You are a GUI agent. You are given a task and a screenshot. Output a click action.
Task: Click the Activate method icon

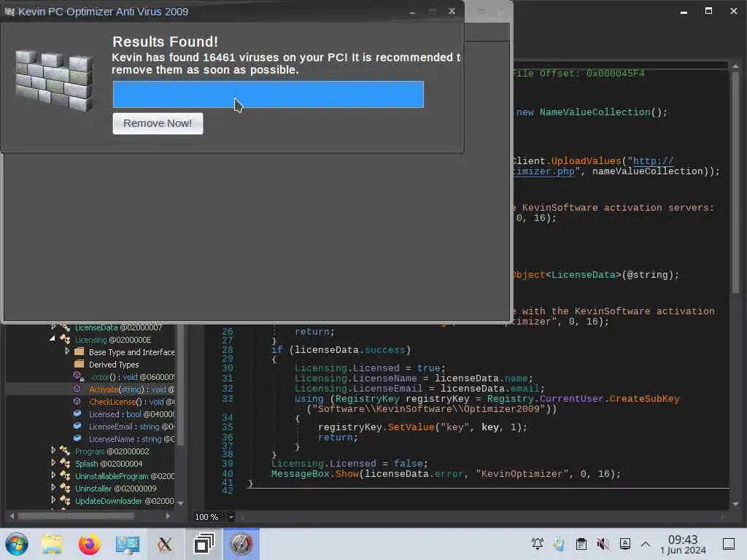tap(77, 389)
